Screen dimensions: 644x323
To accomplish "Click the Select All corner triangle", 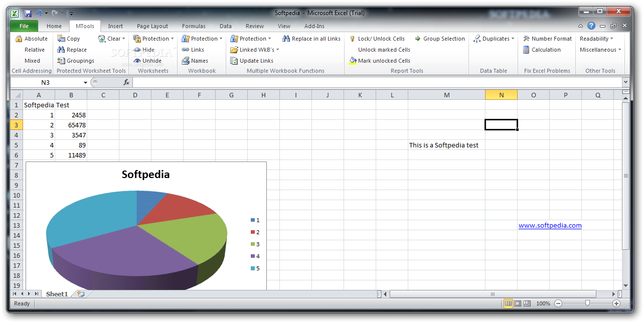I will [17, 95].
